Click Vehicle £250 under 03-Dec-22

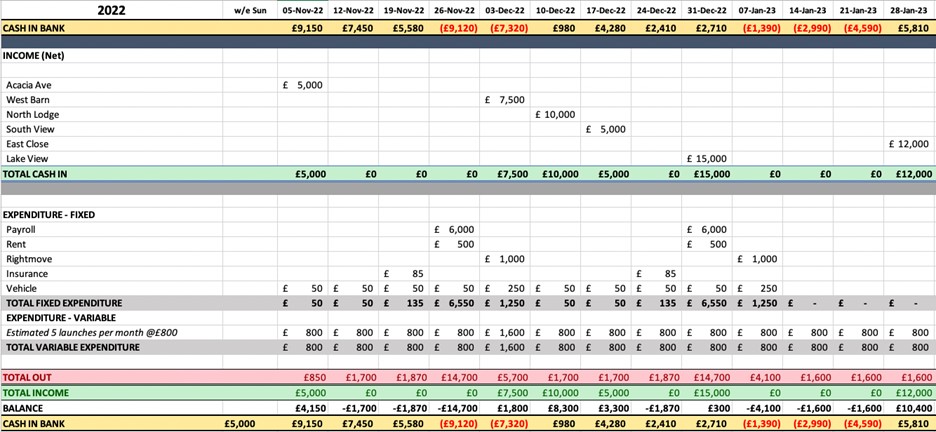(504, 288)
